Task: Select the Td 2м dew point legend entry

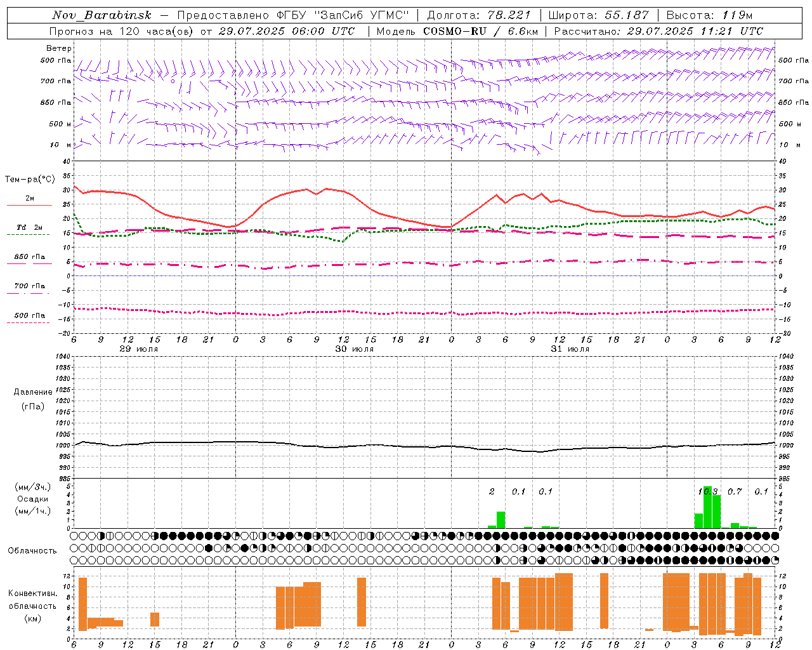Action: point(29,227)
